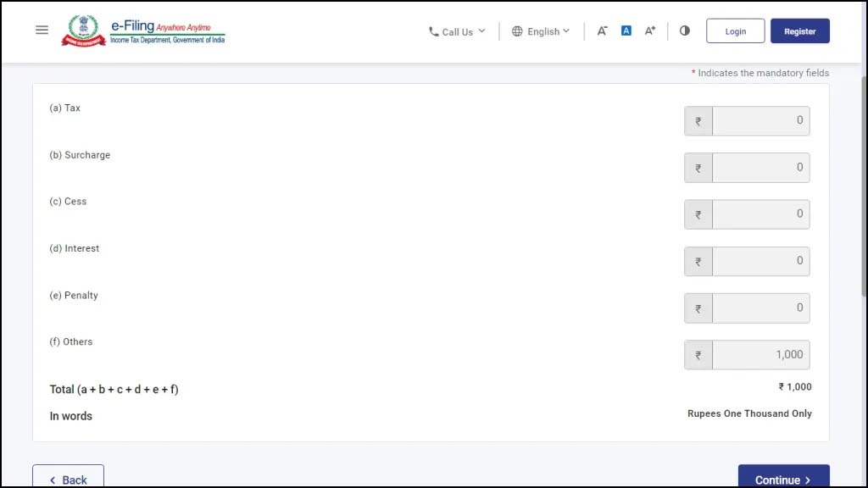
Task: Click the phone icon beside Call Us
Action: point(433,32)
